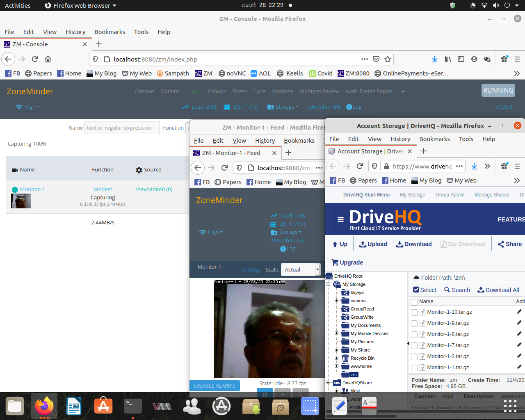This screenshot has height=420, width=525.
Task: Reload the Monitor-1 Feed window page
Action: click(224, 167)
